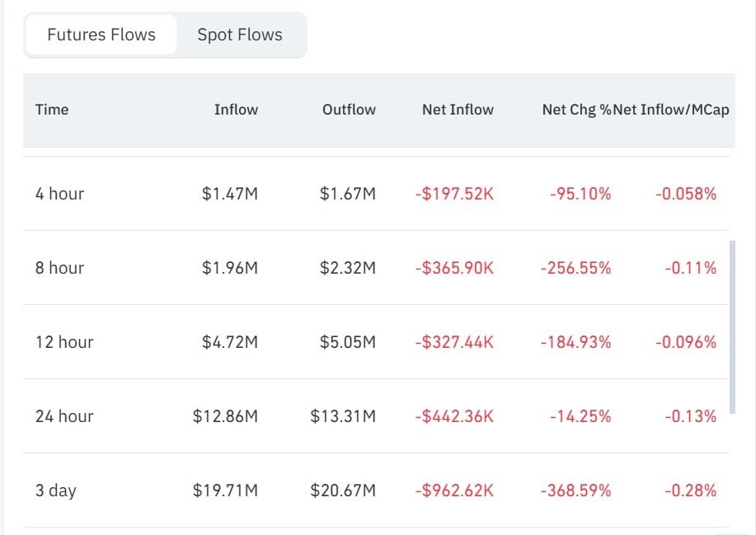This screenshot has height=535, width=756.
Task: Click the Net Inflow/MCap column header
Action: (671, 110)
